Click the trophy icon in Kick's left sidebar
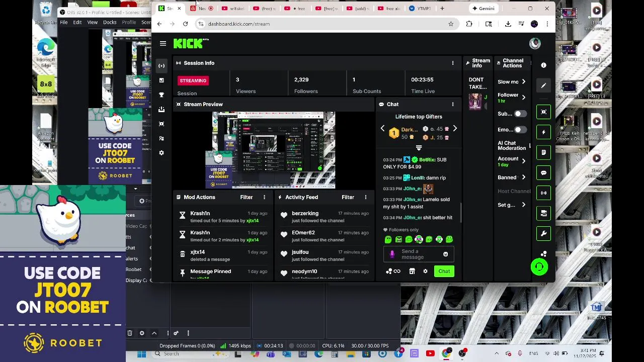 point(162,95)
